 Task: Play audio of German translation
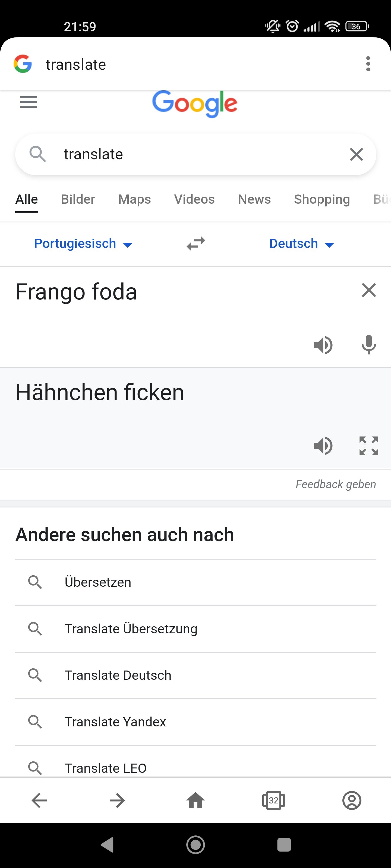click(x=323, y=446)
